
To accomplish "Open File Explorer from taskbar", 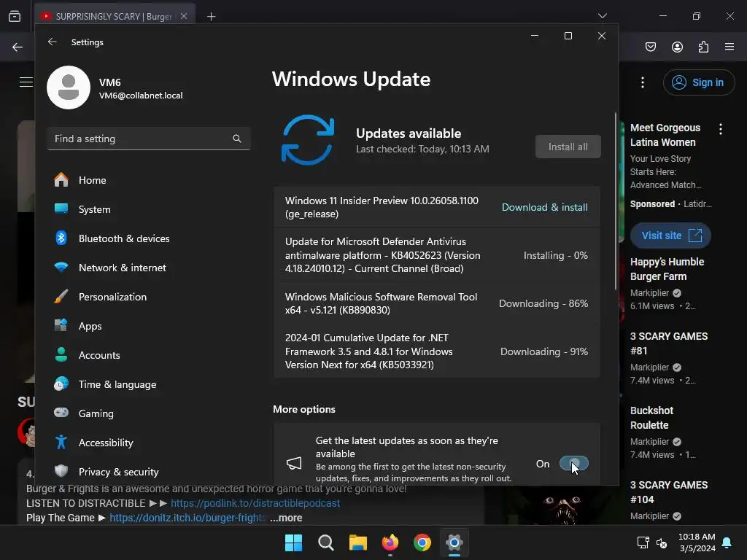I will click(357, 542).
